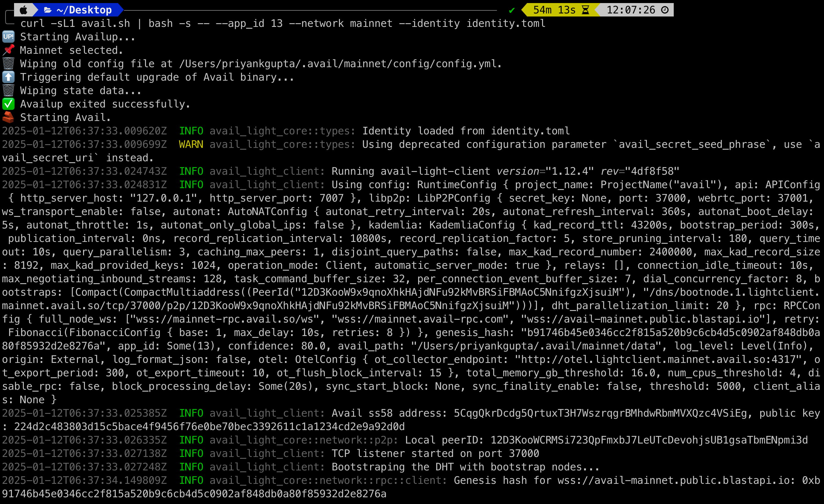The image size is (824, 504).
Task: Click the pushpin emoji on the Mainnet selected line
Action: pyautogui.click(x=8, y=50)
